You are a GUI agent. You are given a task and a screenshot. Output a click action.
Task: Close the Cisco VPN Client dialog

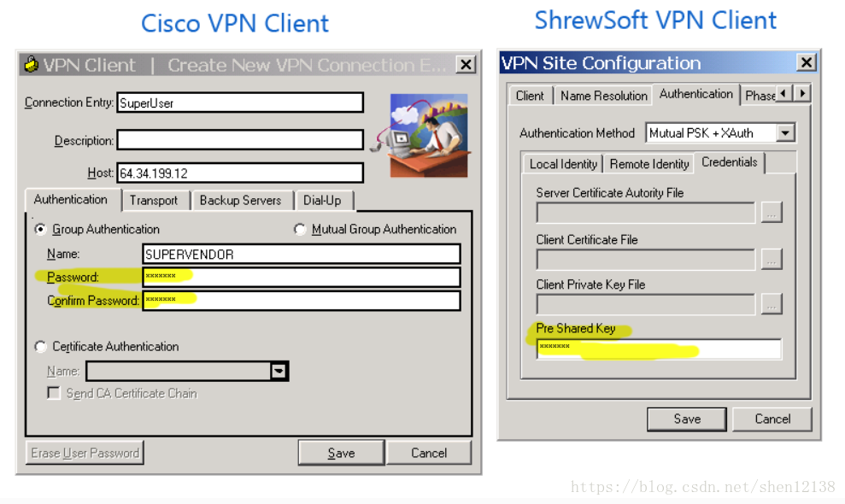466,65
